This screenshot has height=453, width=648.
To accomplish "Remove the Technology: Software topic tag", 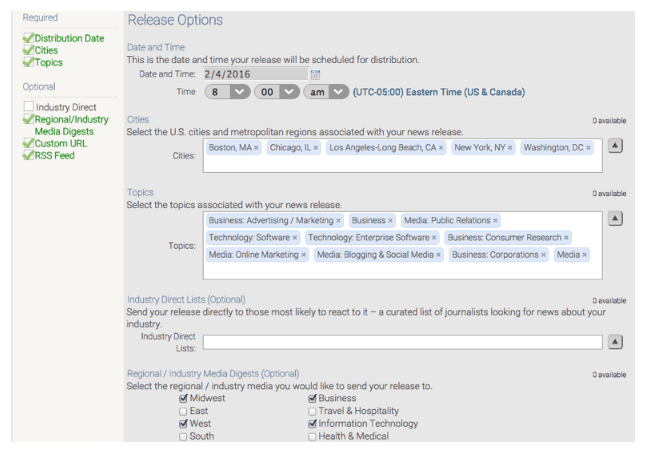I will pos(295,238).
